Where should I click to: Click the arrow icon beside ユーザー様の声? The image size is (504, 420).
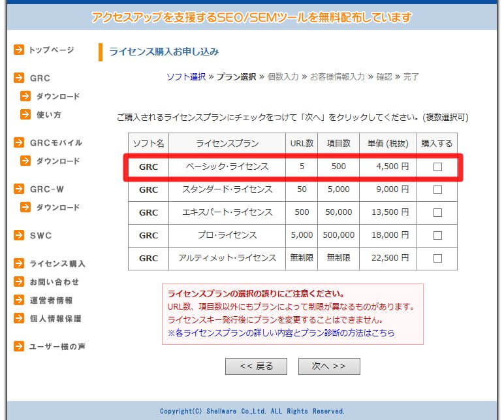(19, 346)
